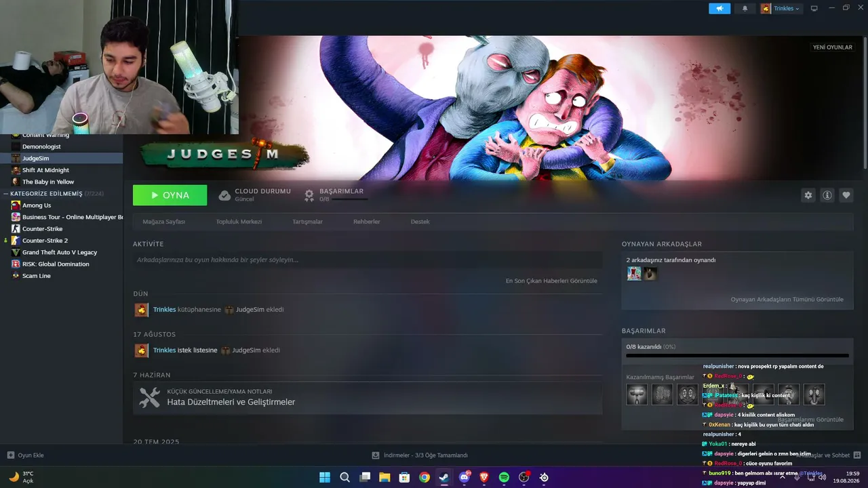Open the Windows Start menu
The height and width of the screenshot is (488, 868).
tap(325, 477)
